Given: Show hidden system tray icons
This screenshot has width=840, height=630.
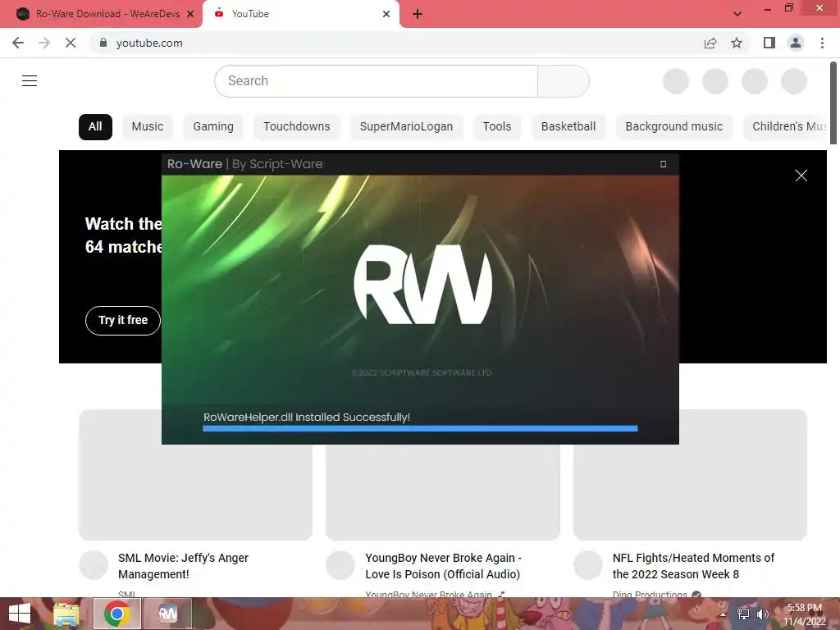Looking at the screenshot, I should (x=723, y=614).
